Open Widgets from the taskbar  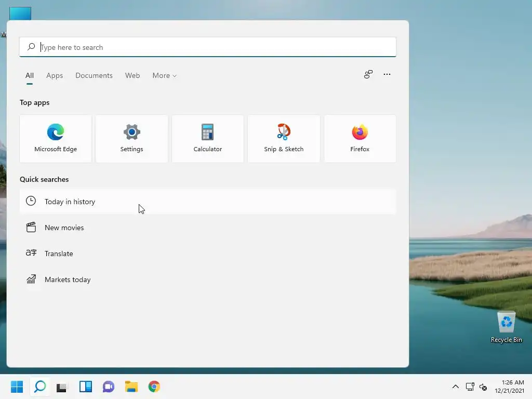click(x=86, y=387)
